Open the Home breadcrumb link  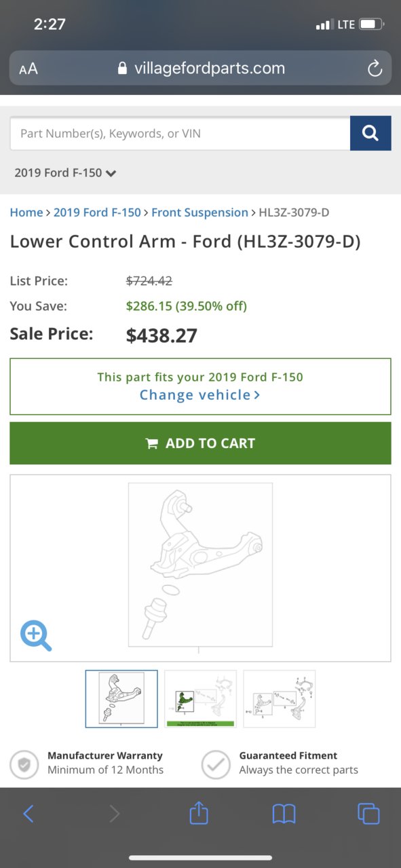pyautogui.click(x=26, y=212)
